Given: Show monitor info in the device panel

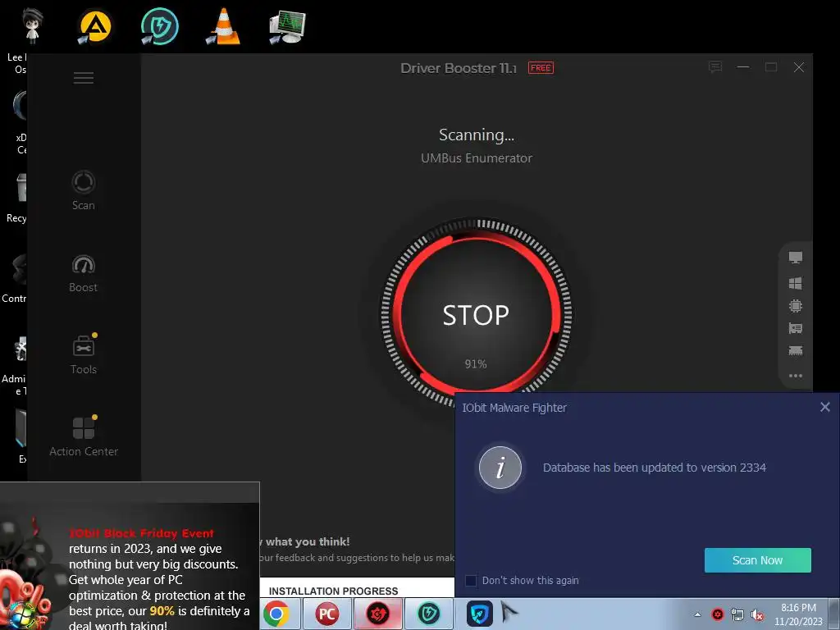Looking at the screenshot, I should 796,258.
